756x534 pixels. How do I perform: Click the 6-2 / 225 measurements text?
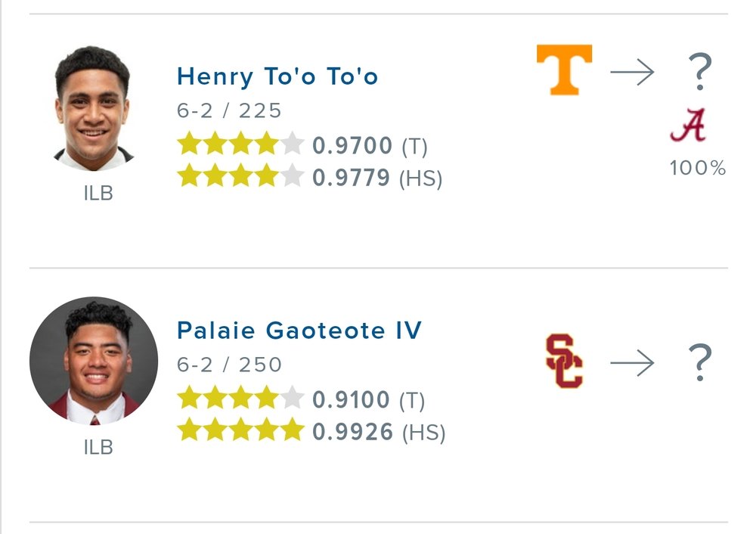click(x=229, y=111)
